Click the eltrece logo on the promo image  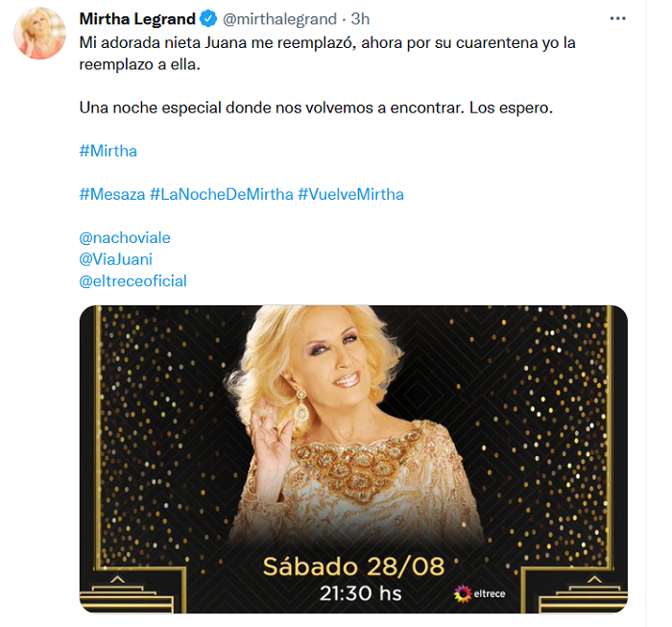(x=480, y=593)
